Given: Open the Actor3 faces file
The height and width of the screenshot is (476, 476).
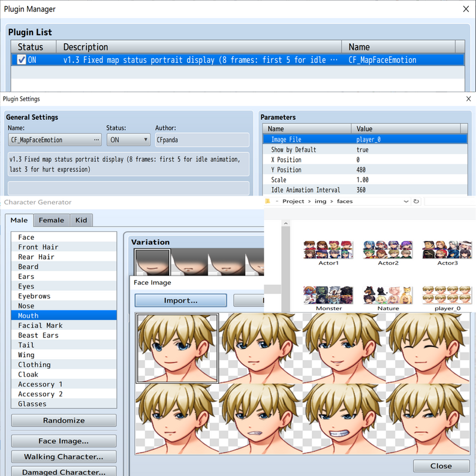Looking at the screenshot, I should (x=447, y=253).
